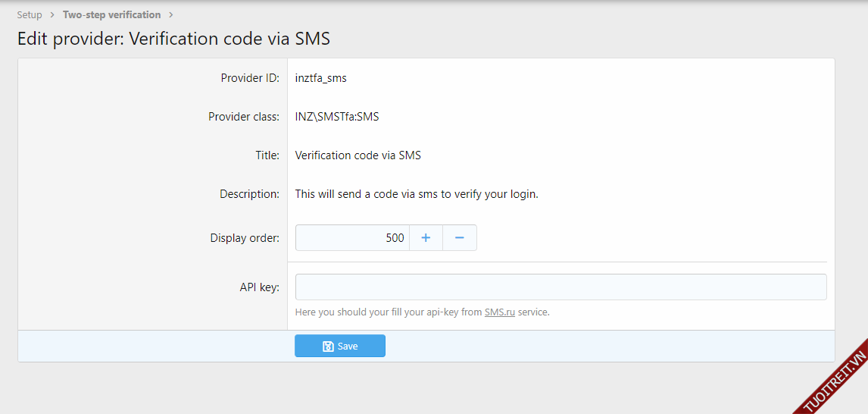Click the Display order label
Screen dimensions: 868x414
tap(245, 238)
